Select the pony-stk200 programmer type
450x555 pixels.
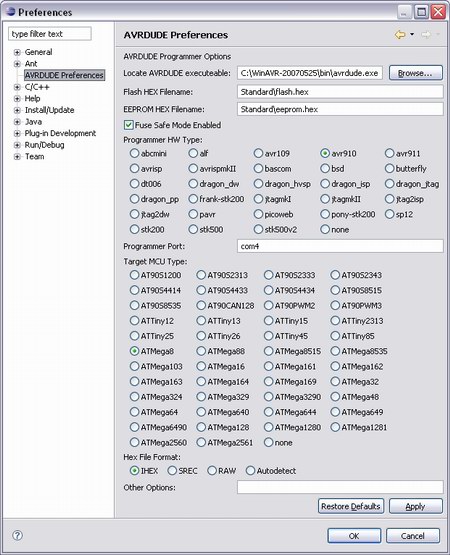[325, 214]
